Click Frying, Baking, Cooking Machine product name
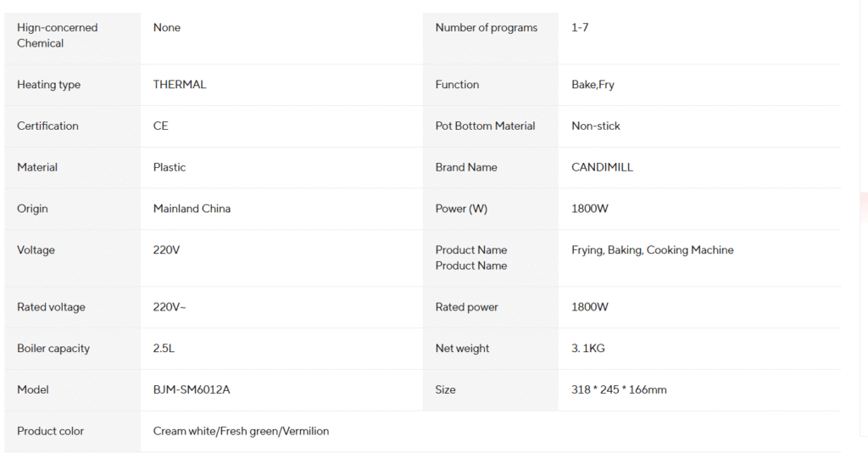 (x=652, y=249)
